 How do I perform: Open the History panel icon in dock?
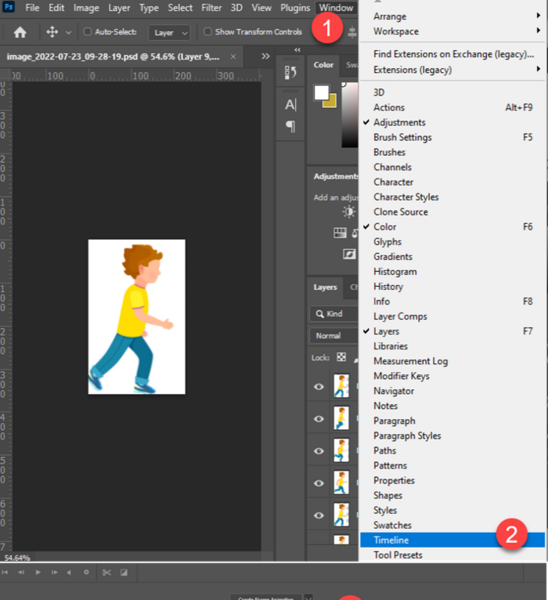pyautogui.click(x=290, y=72)
